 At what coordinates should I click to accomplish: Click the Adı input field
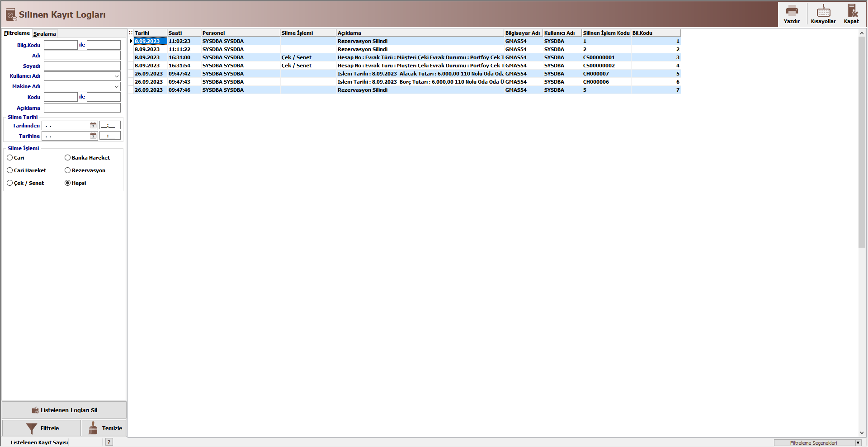pyautogui.click(x=82, y=56)
